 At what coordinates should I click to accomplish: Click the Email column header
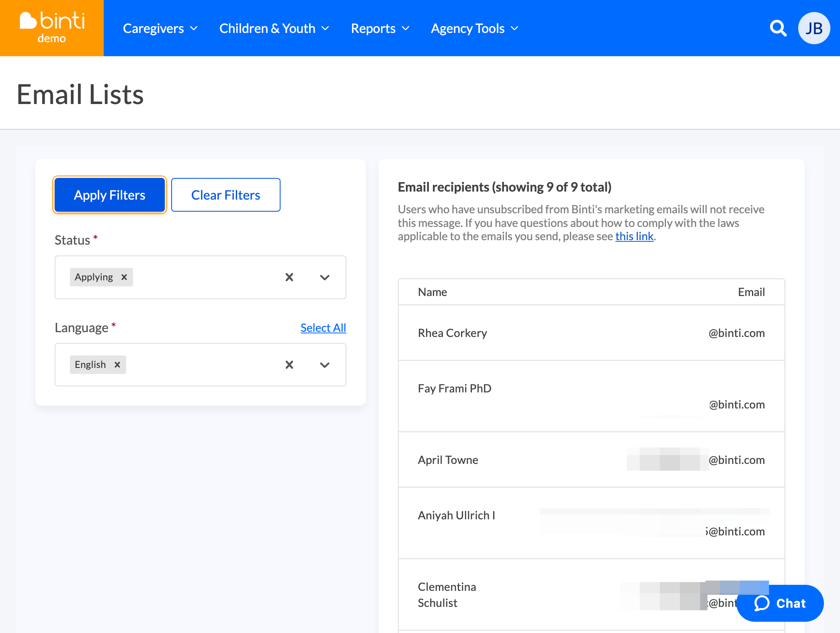click(751, 292)
